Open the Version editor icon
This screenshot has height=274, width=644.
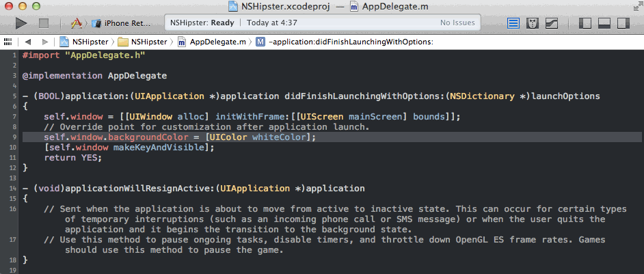click(x=550, y=23)
